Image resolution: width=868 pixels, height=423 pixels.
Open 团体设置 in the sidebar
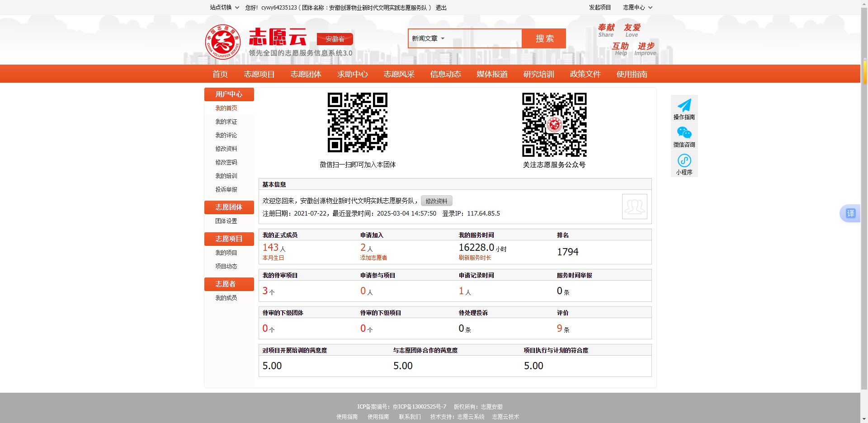pyautogui.click(x=226, y=221)
